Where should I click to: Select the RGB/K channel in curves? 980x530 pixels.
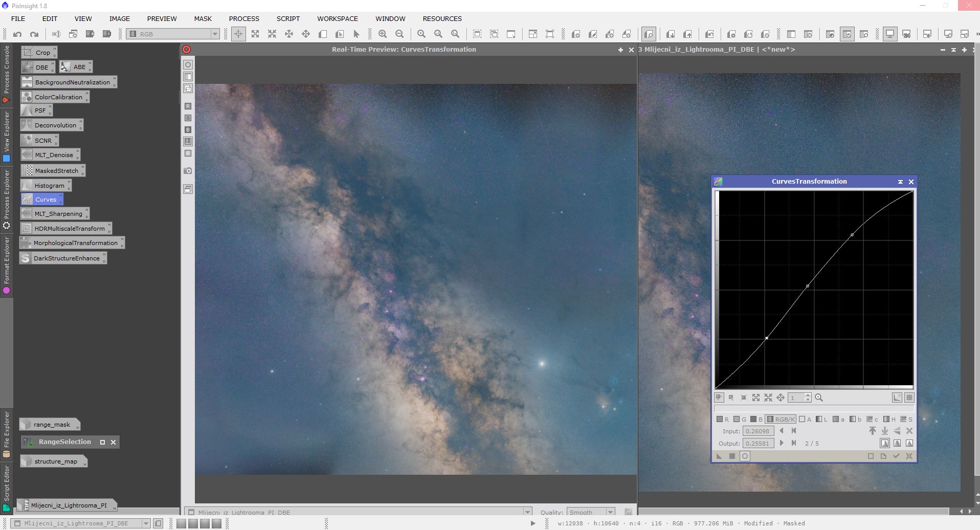click(x=781, y=419)
